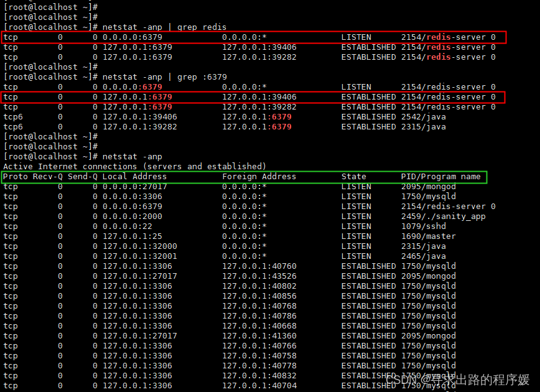Click 1750/mysqld in the 0.0.0.0:3306 row
This screenshot has width=540, height=392.
[x=429, y=197]
